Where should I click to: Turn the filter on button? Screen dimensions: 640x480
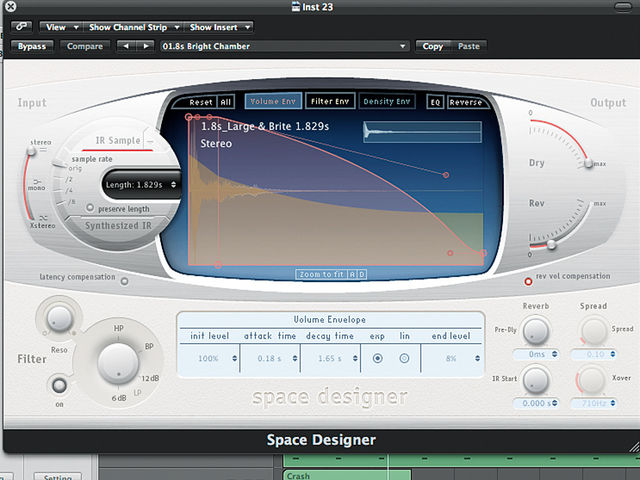click(x=59, y=385)
